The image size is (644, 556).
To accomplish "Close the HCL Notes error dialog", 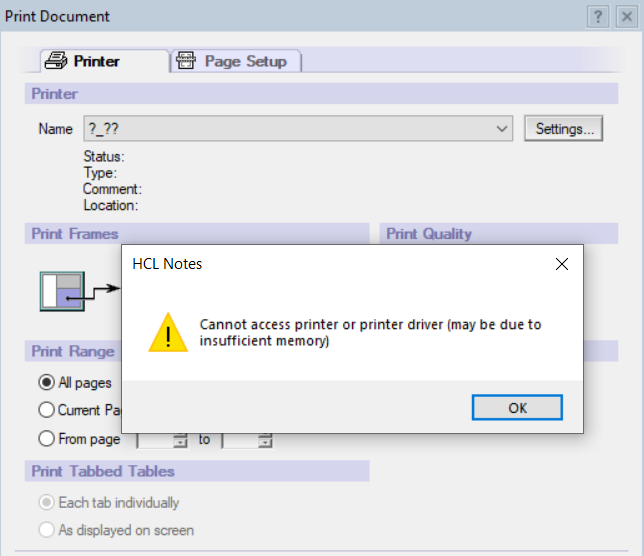I will tap(561, 264).
